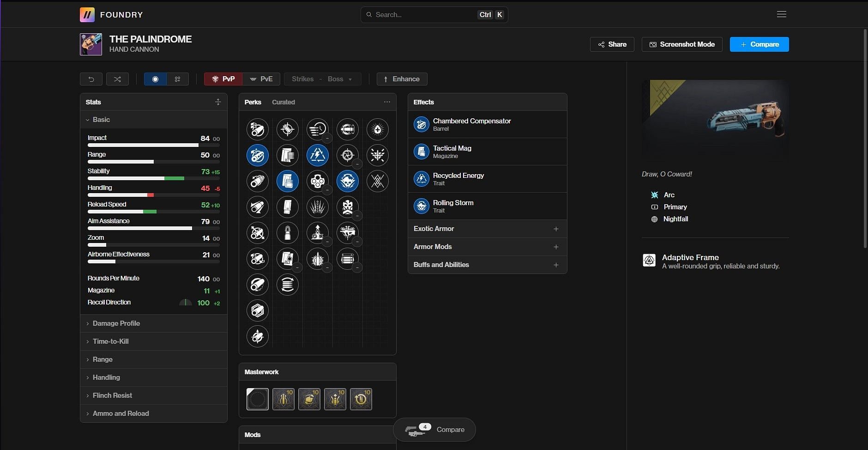Click the Impact stat bar
The height and width of the screenshot is (450, 868).
(154, 145)
